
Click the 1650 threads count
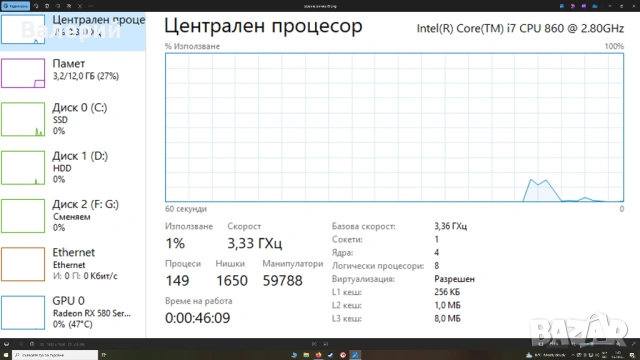click(231, 281)
